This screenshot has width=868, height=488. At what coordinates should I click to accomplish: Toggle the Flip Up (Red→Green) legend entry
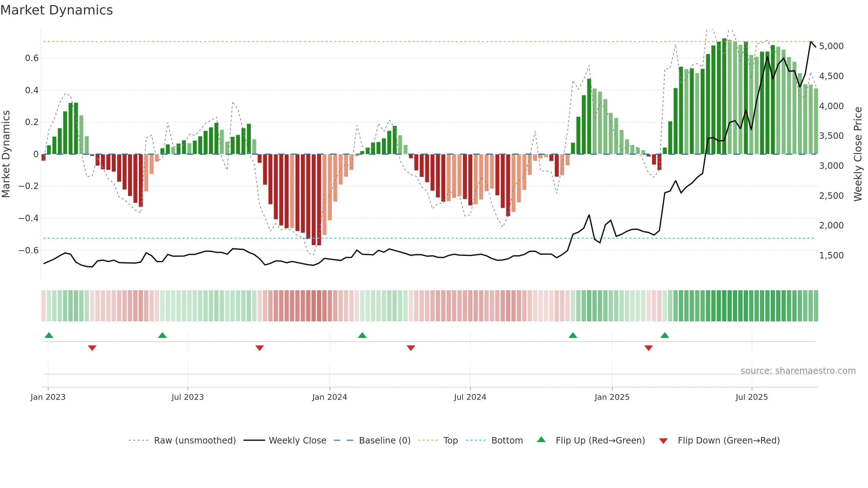591,440
